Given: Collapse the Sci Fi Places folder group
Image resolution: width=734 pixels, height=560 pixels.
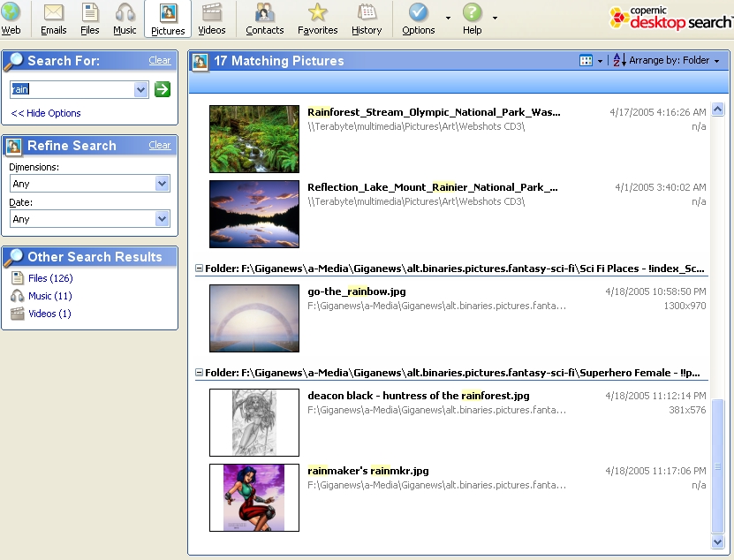Looking at the screenshot, I should 199,269.
